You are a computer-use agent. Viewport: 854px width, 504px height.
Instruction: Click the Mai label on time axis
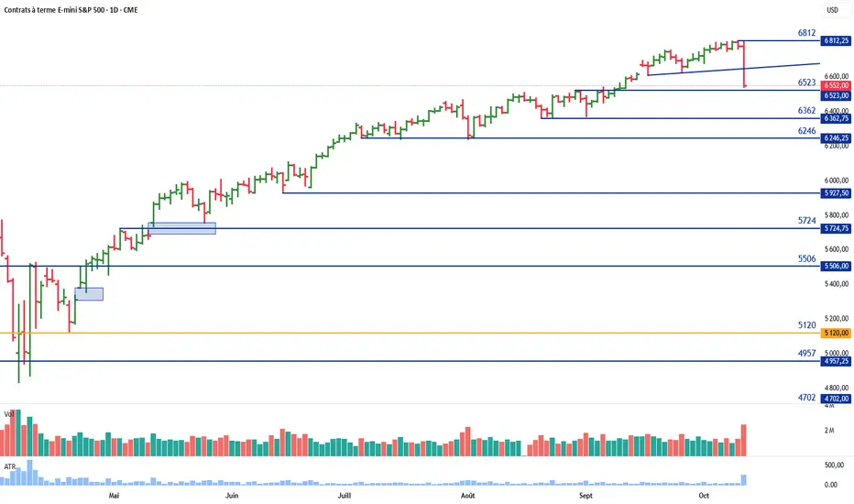(x=114, y=495)
